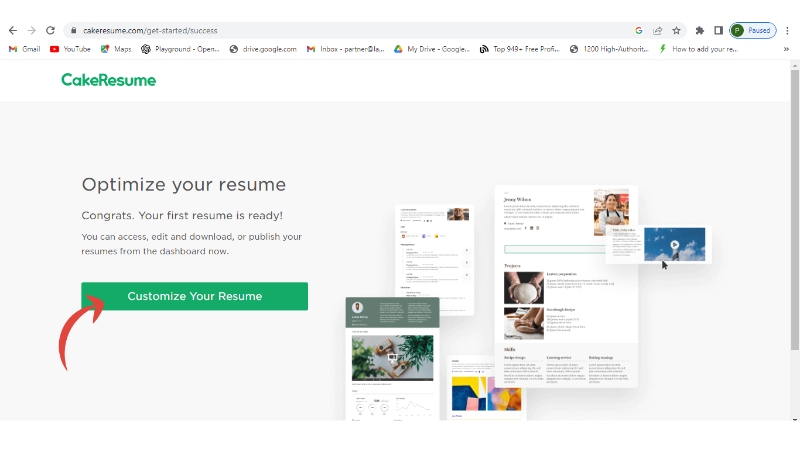Click the bookmark star icon in address bar
The width and height of the screenshot is (800, 449).
point(676,30)
